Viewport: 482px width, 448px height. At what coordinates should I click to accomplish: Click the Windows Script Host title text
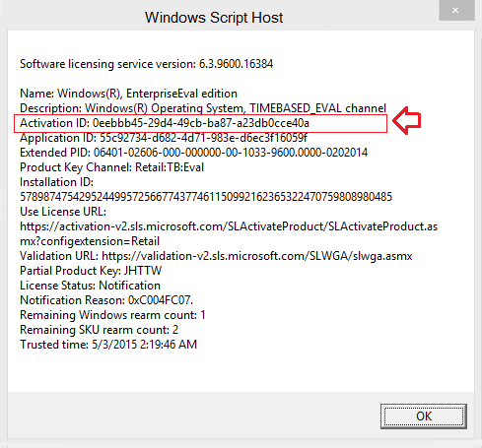(214, 18)
